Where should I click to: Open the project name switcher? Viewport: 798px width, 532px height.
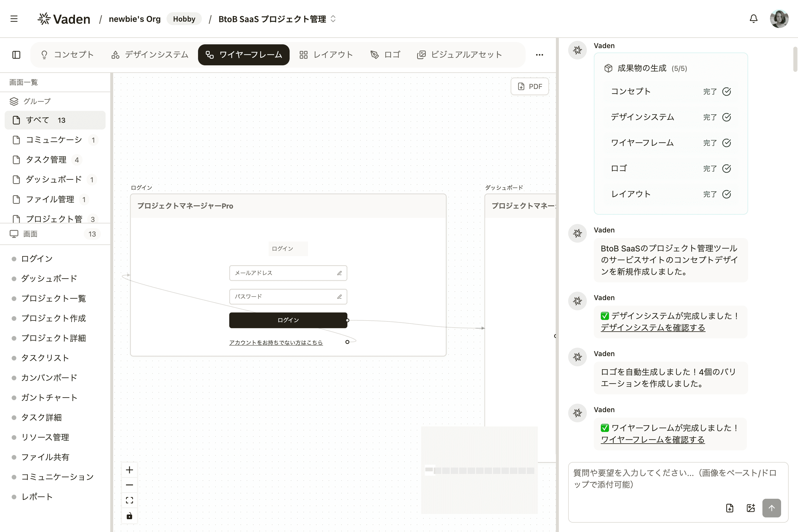(x=333, y=19)
